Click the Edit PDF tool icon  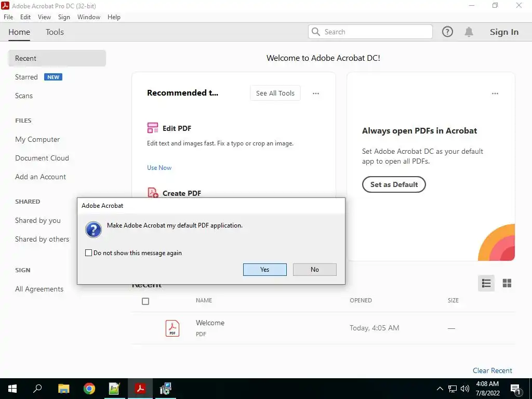153,128
